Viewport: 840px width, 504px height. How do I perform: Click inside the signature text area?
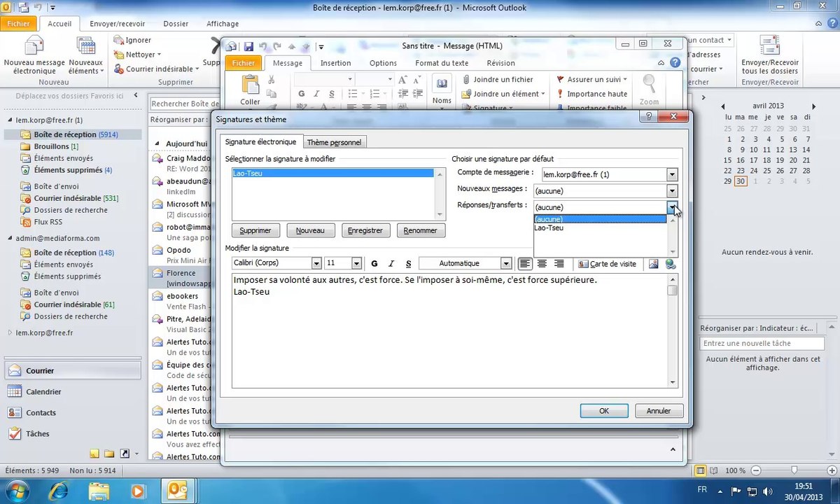tap(449, 330)
